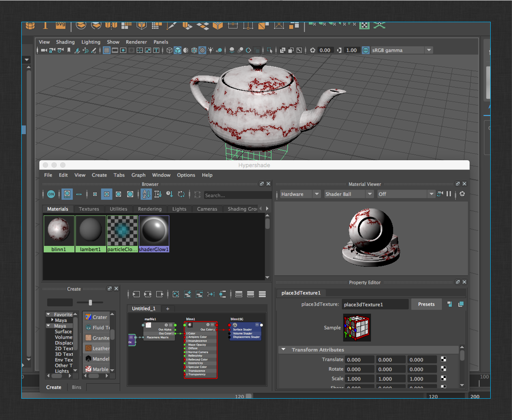Pause the Material Viewer rendering
The height and width of the screenshot is (420, 512).
[449, 194]
